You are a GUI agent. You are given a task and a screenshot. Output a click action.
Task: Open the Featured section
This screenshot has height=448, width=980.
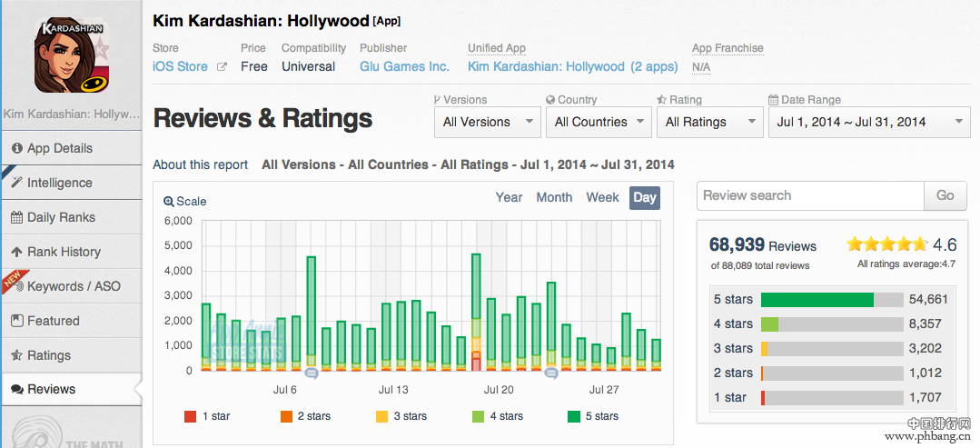point(53,321)
